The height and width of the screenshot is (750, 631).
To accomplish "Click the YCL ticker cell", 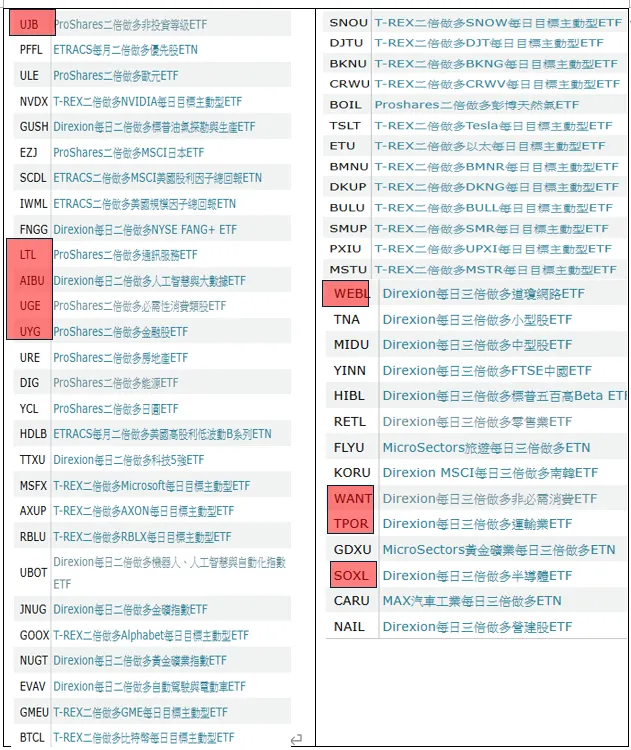I will 29,408.
